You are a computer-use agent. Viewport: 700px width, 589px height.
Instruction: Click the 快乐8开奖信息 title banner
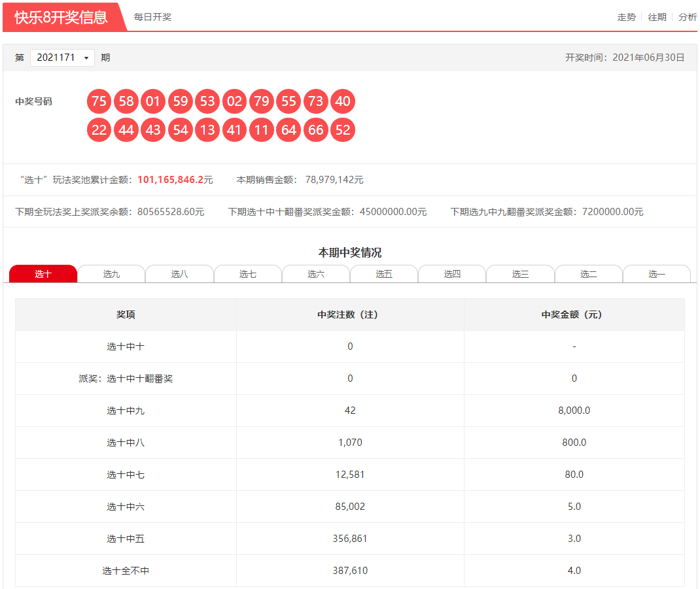coord(61,17)
